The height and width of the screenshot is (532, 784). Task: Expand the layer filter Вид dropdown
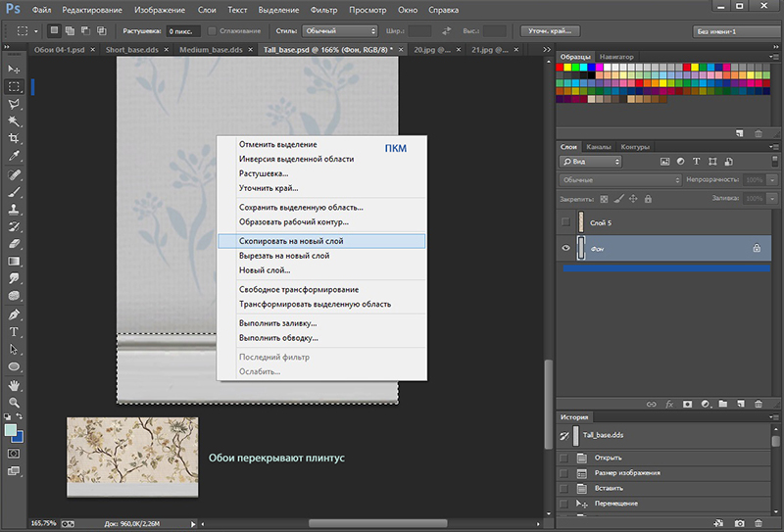click(x=590, y=161)
